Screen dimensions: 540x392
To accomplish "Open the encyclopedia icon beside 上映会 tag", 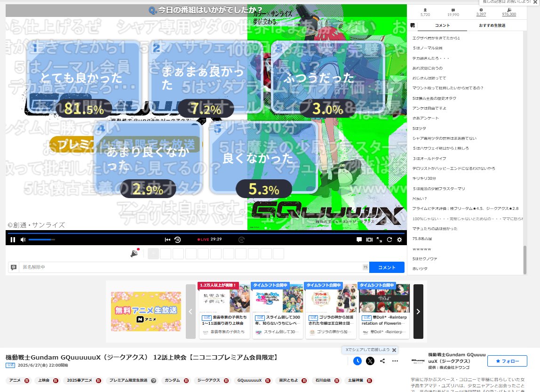I will click(x=56, y=381).
